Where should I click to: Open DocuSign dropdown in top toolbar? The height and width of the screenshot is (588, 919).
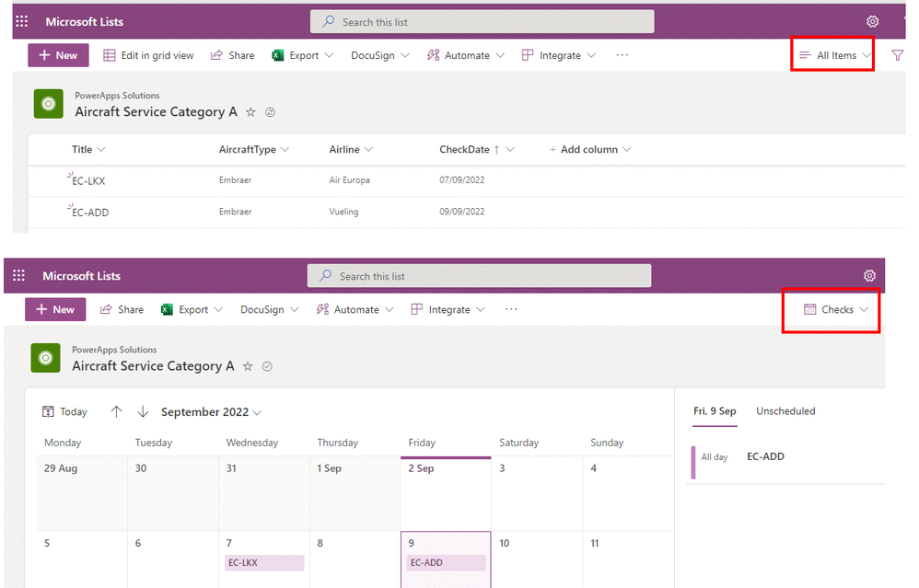(x=380, y=55)
